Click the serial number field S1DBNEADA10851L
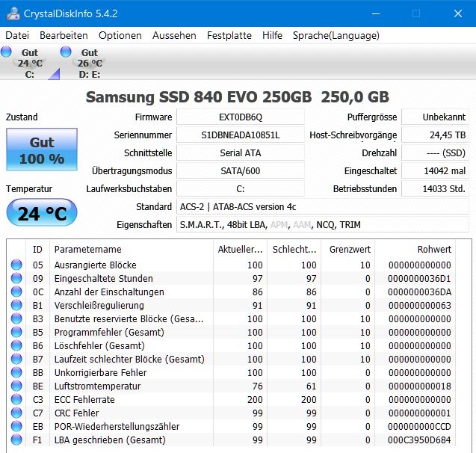Viewport: 476px width, 453px height. tap(241, 135)
